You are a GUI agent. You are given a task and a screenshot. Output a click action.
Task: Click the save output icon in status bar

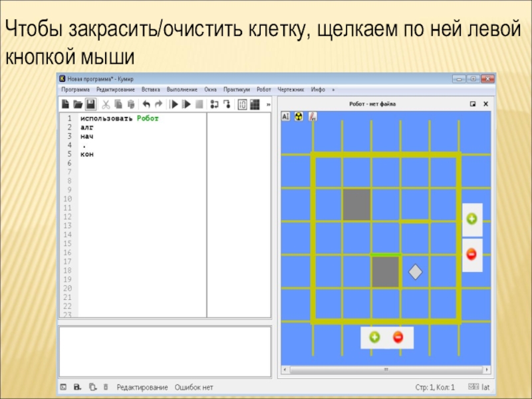pos(78,387)
